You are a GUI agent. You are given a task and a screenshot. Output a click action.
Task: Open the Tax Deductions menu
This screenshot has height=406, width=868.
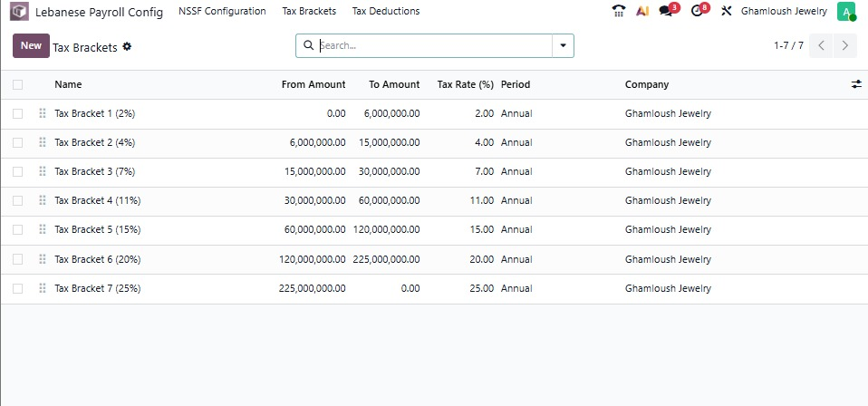click(385, 12)
